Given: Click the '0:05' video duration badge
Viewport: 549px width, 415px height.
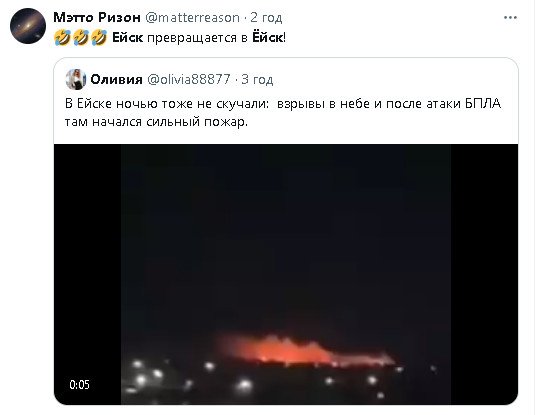Looking at the screenshot, I should click(x=79, y=385).
